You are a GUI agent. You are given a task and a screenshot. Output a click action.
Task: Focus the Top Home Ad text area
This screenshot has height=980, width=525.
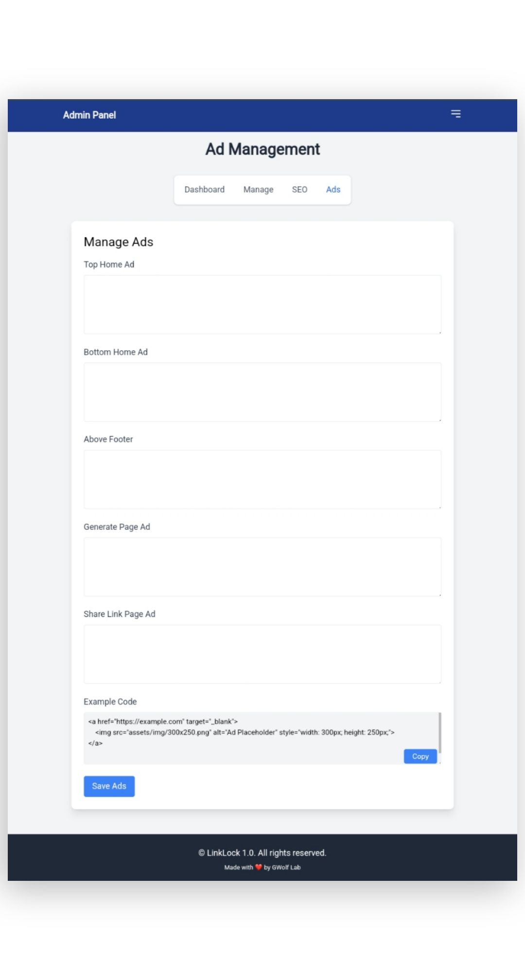(x=262, y=305)
